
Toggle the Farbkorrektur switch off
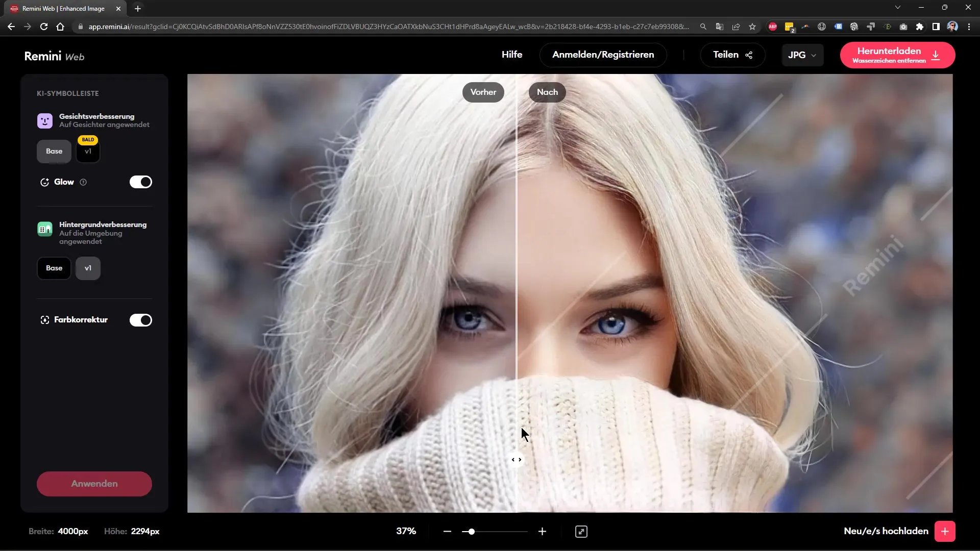[141, 320]
